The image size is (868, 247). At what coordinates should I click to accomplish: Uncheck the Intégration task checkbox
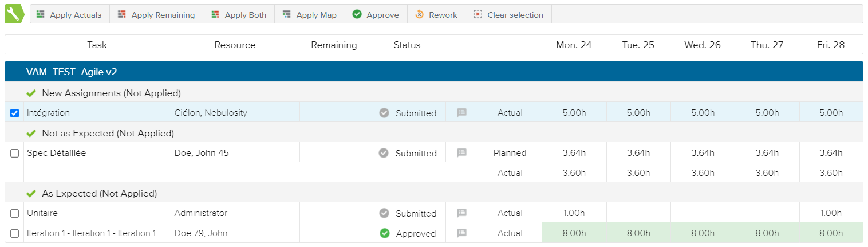coord(15,113)
